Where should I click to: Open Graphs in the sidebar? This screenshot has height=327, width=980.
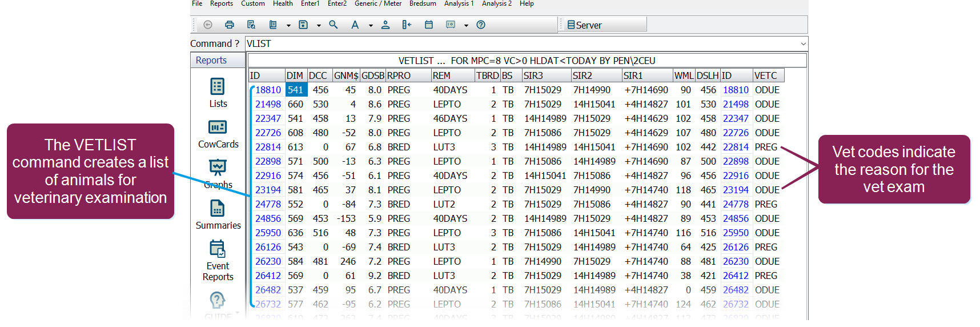(218, 174)
